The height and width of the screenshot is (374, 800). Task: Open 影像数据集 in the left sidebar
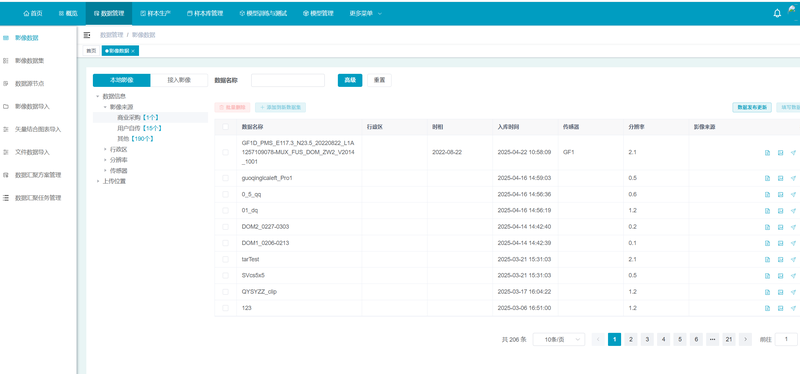(x=29, y=61)
